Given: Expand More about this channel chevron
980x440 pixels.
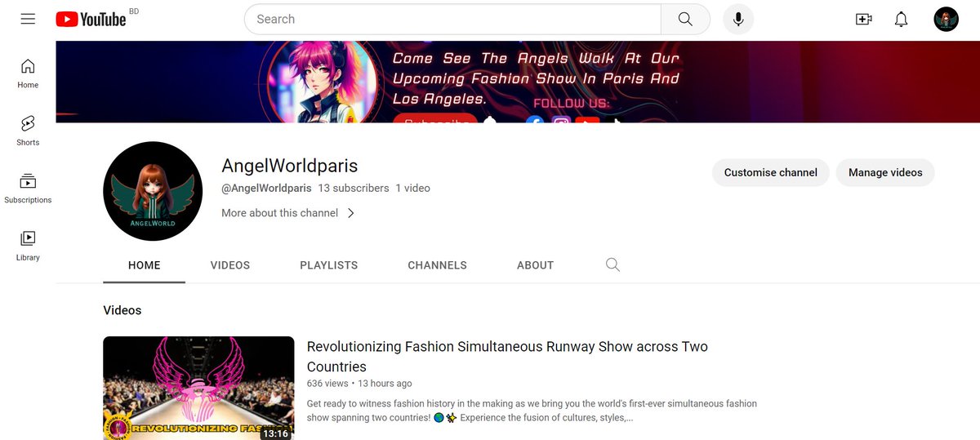Looking at the screenshot, I should 351,213.
